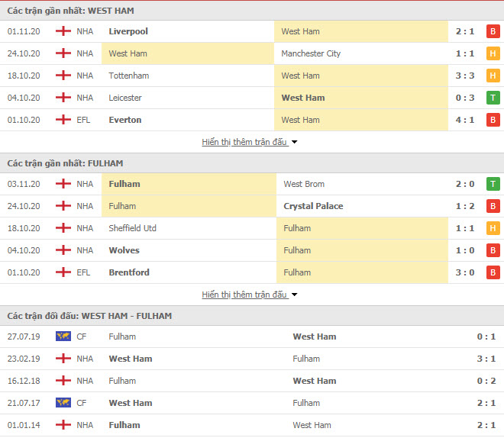Click the green T badge for Leicester match
The width and height of the screenshot is (504, 438).
point(493,98)
